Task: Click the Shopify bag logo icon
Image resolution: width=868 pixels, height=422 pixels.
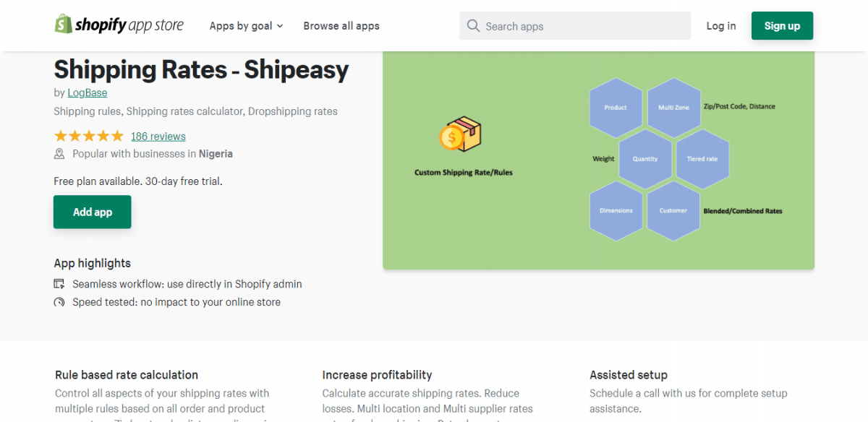Action: (63, 25)
